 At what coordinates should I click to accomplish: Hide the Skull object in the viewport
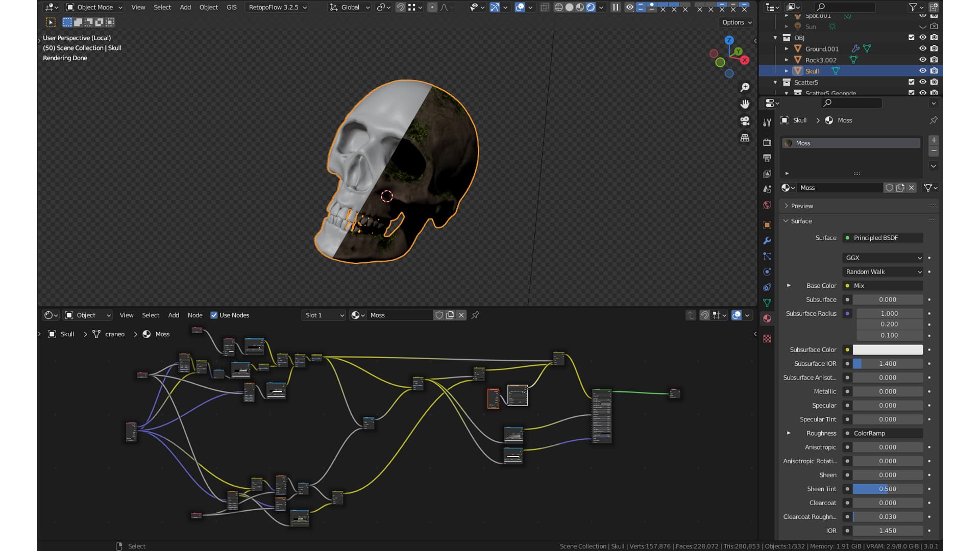click(x=923, y=71)
